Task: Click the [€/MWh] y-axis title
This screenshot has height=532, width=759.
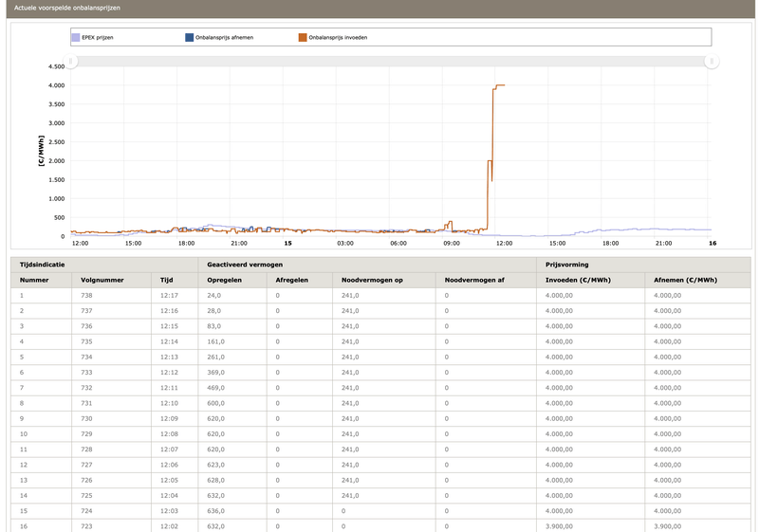Action: 41,151
